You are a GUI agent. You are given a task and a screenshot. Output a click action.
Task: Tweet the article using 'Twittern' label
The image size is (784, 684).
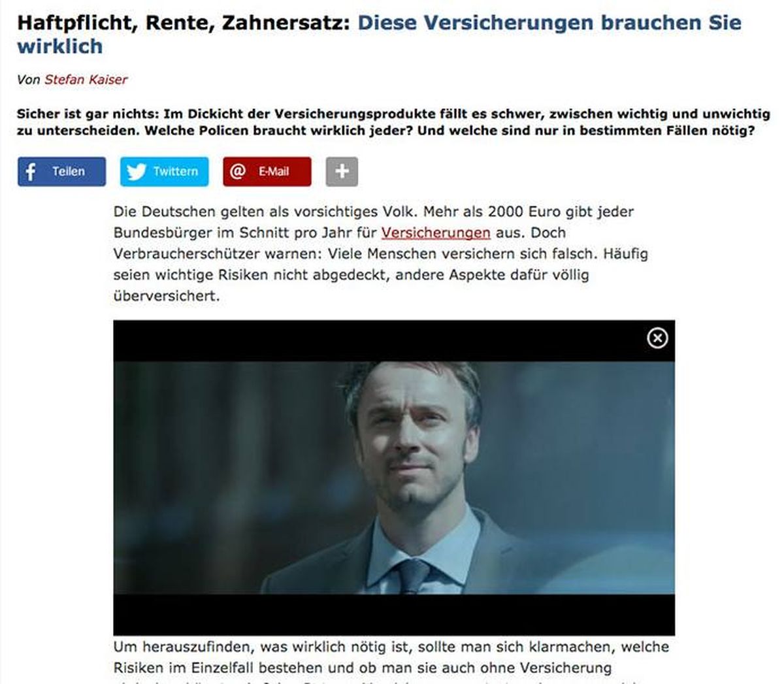(x=176, y=171)
